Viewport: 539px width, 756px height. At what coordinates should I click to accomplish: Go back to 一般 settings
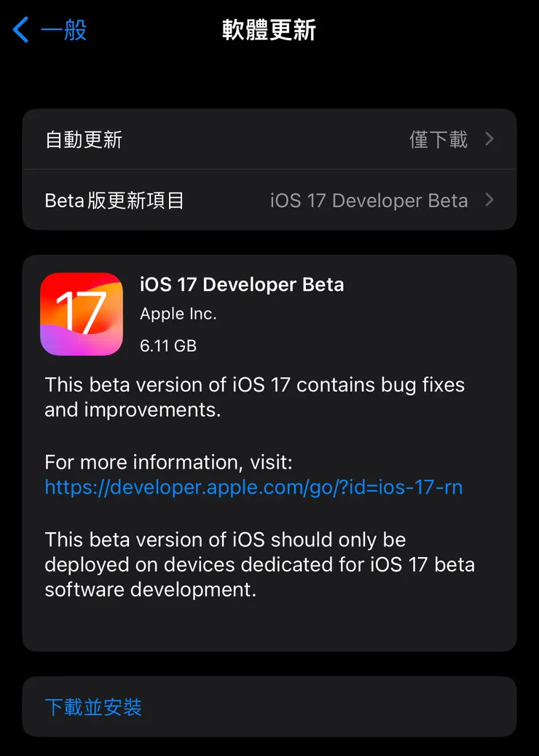coord(63,31)
